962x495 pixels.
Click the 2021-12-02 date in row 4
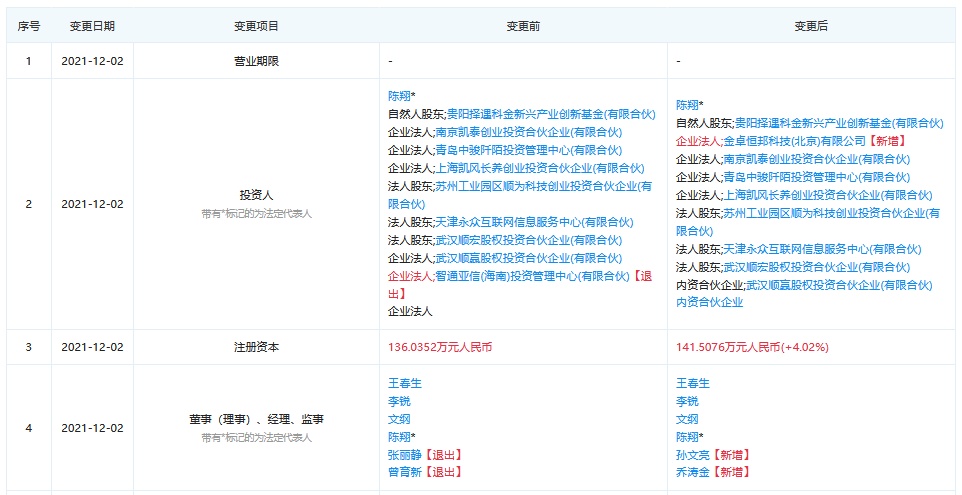tap(92, 428)
